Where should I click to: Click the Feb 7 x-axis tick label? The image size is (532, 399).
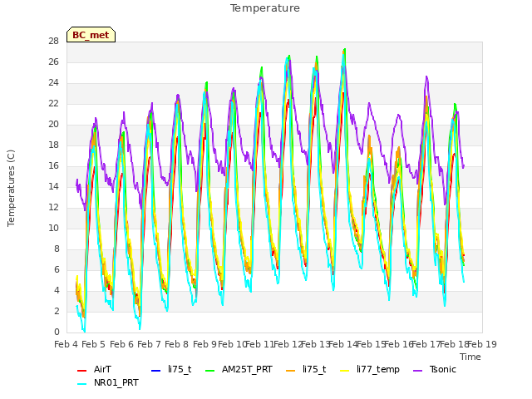click(149, 344)
